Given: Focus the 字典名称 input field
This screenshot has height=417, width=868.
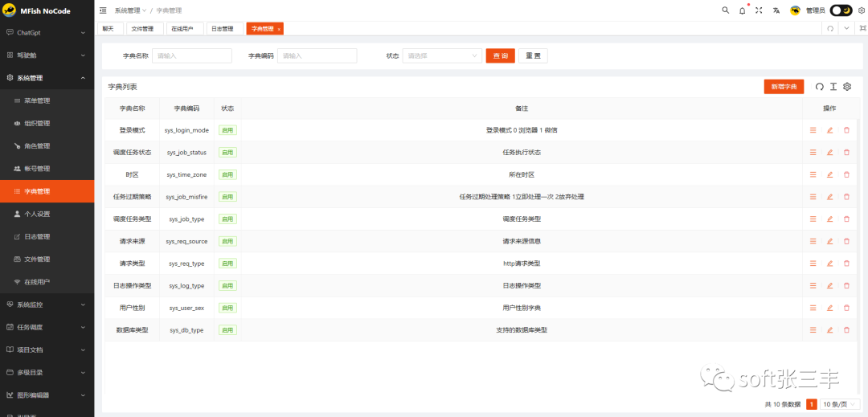Looking at the screenshot, I should [x=192, y=56].
